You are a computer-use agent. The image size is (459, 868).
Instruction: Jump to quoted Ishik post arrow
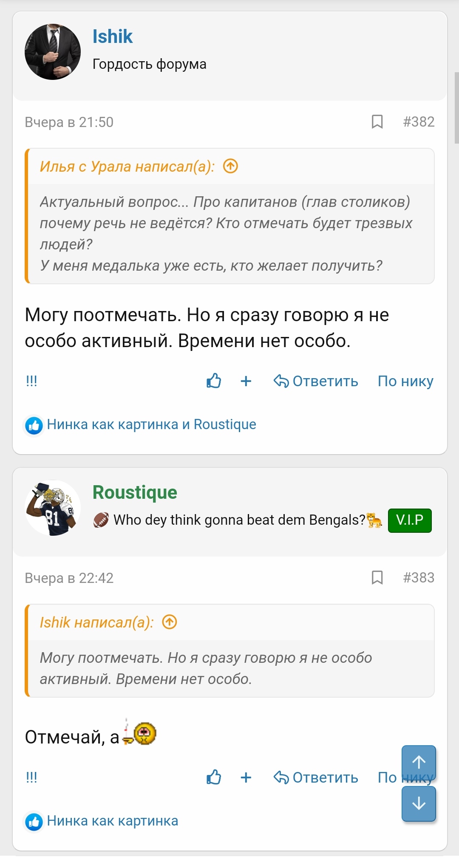(x=170, y=622)
